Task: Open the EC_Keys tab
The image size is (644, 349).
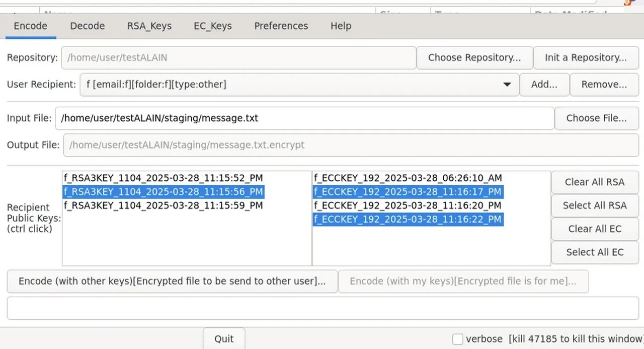Action: [212, 26]
